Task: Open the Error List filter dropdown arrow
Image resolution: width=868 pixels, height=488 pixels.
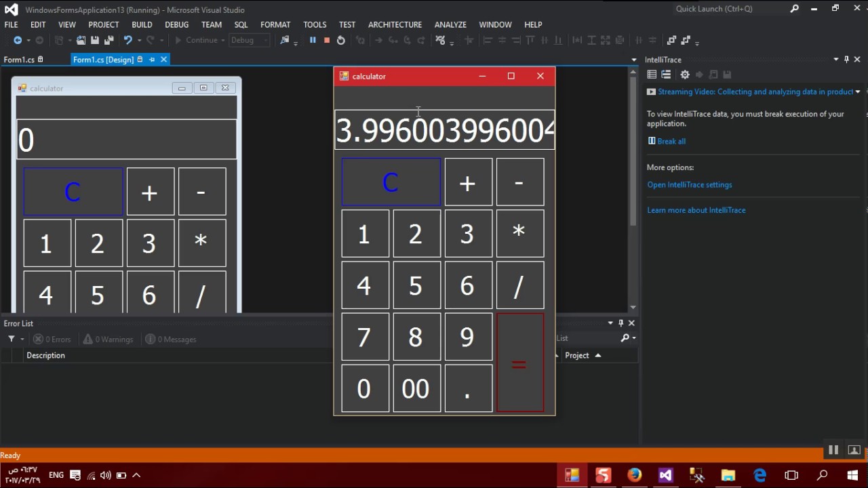Action: pos(22,339)
